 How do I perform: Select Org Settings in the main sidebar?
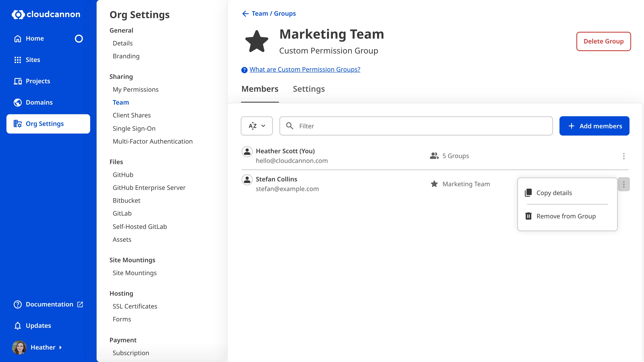point(48,124)
